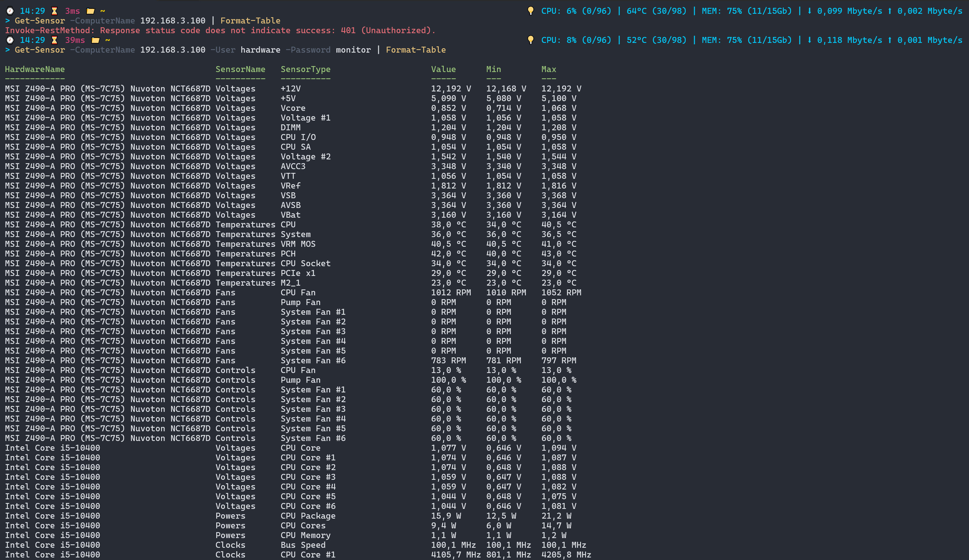Click the 401 (Unauthorized) error message
The image size is (969, 560).
pyautogui.click(x=220, y=30)
